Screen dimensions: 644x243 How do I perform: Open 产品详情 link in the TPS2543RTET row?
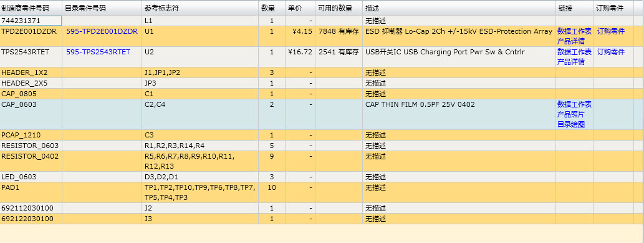click(x=570, y=62)
